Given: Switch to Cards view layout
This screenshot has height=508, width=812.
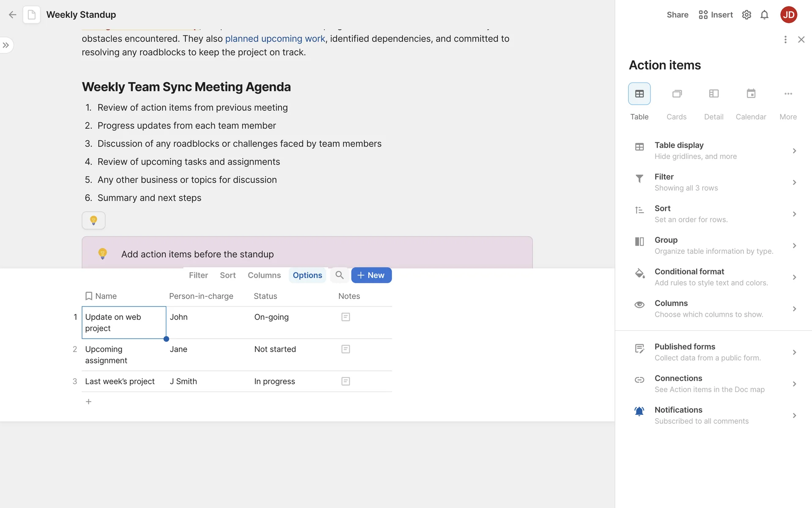Looking at the screenshot, I should [677, 94].
